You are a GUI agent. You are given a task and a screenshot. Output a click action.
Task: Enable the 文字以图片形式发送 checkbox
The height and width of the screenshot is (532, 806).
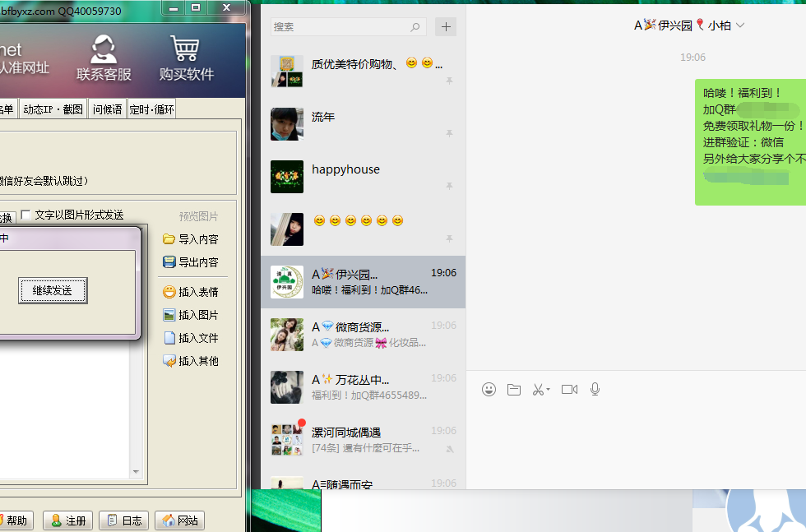[x=25, y=213]
